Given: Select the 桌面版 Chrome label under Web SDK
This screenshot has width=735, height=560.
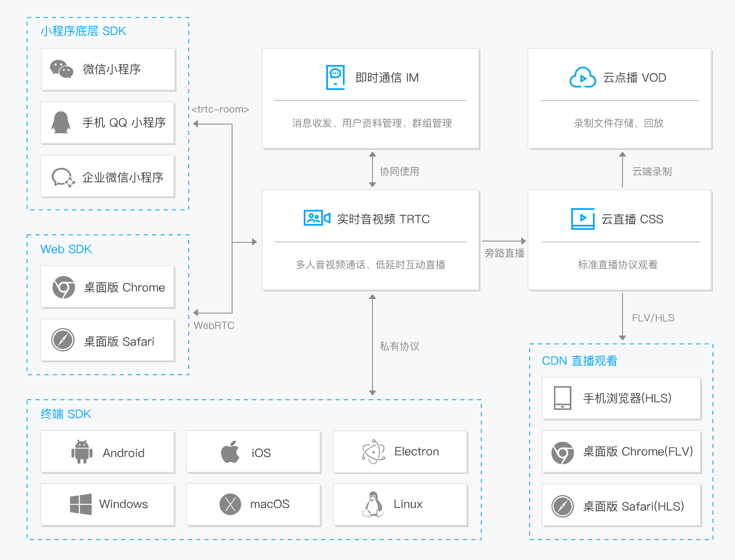Looking at the screenshot, I should tap(124, 287).
